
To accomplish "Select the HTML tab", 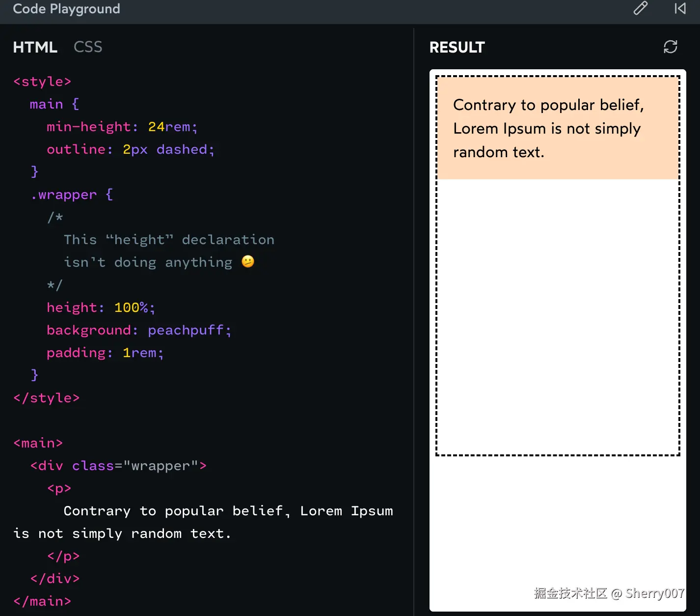I will point(35,47).
